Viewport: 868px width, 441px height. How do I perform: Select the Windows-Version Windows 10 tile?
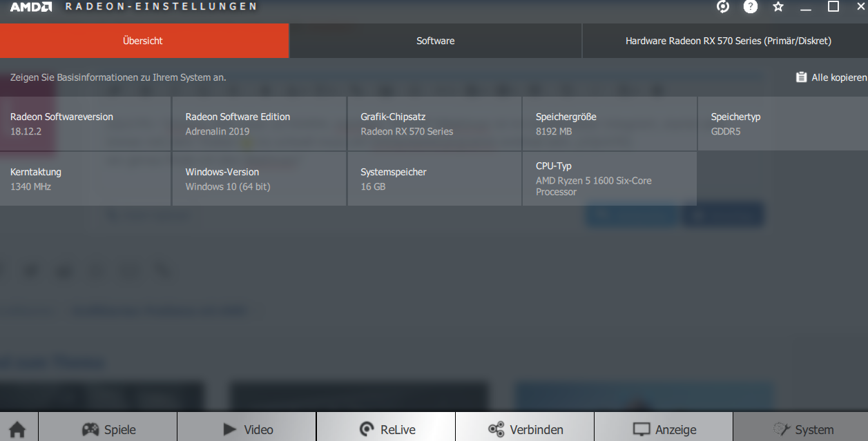pyautogui.click(x=259, y=179)
